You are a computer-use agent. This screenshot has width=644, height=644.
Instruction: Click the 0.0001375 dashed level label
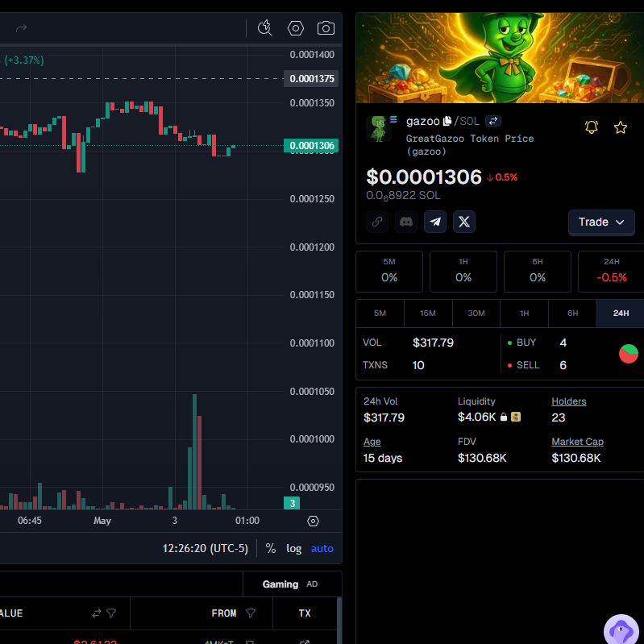click(x=311, y=78)
